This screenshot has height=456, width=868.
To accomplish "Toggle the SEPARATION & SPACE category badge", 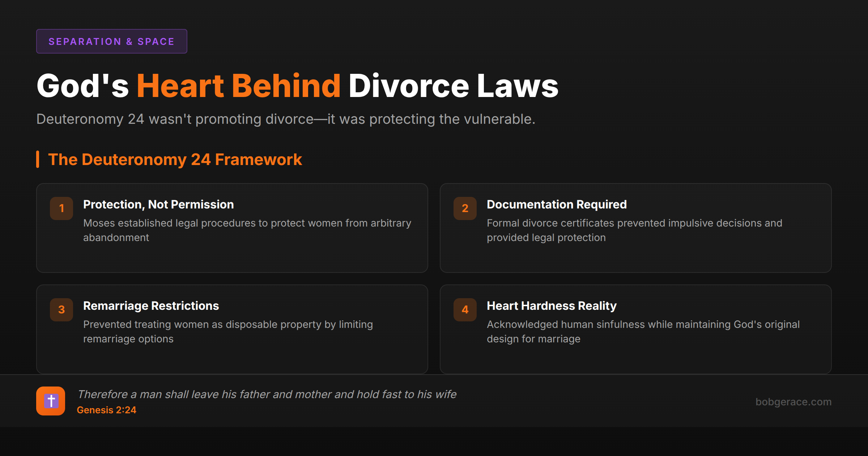I will pos(111,41).
